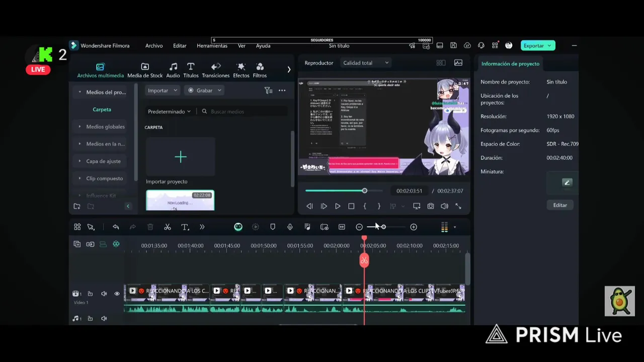Click the new folder icon below the media tree
Screen dimensions: 644x362
coord(77,206)
